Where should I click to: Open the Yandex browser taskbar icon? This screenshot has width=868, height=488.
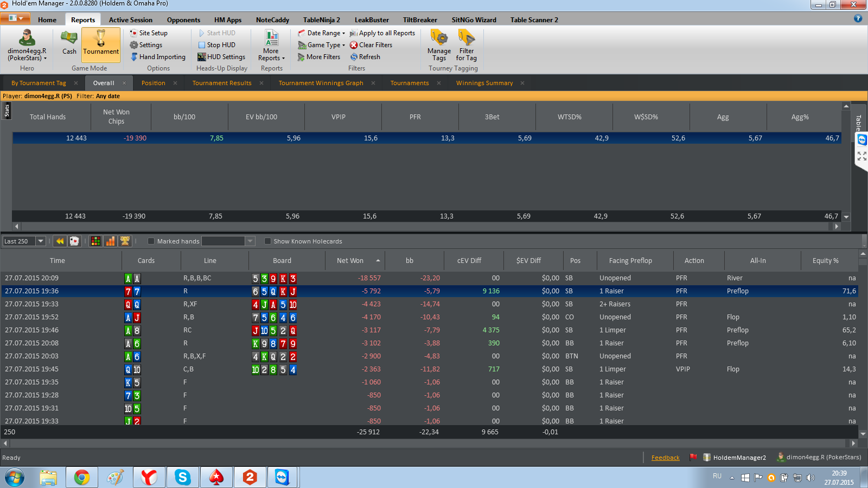(149, 477)
